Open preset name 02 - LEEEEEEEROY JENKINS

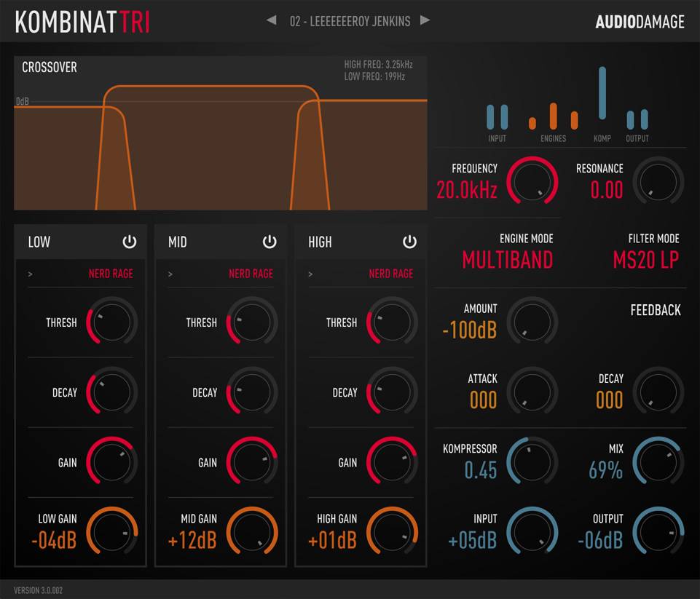point(349,21)
